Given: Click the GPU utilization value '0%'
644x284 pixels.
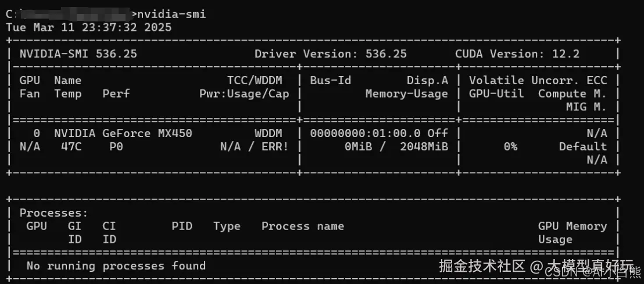Looking at the screenshot, I should point(510,146).
